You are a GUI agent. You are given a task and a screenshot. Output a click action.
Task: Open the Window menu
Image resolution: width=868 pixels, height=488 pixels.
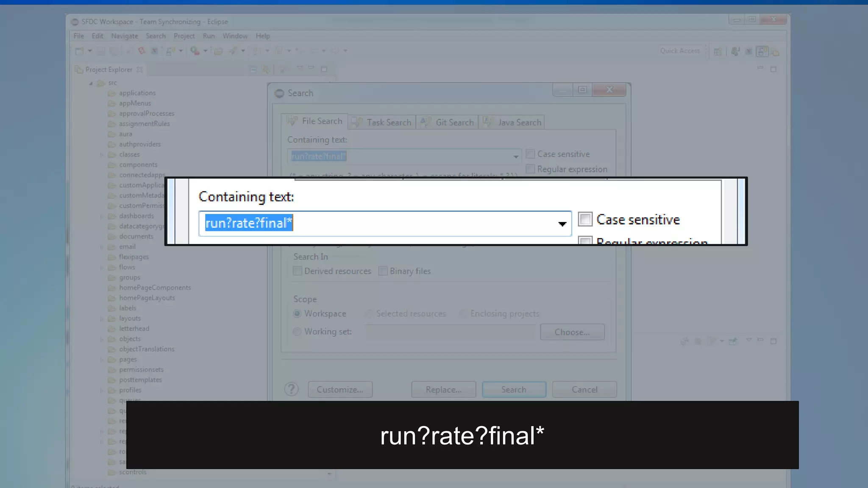[x=235, y=36]
